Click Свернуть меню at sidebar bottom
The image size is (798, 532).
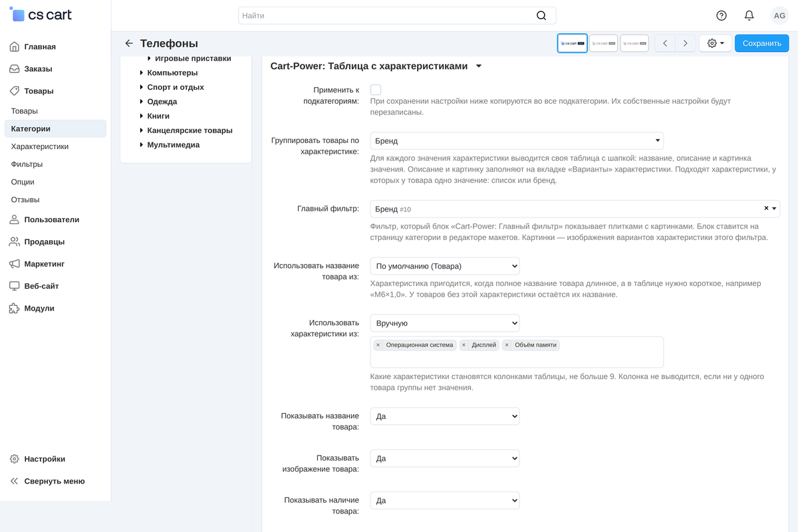pos(55,481)
